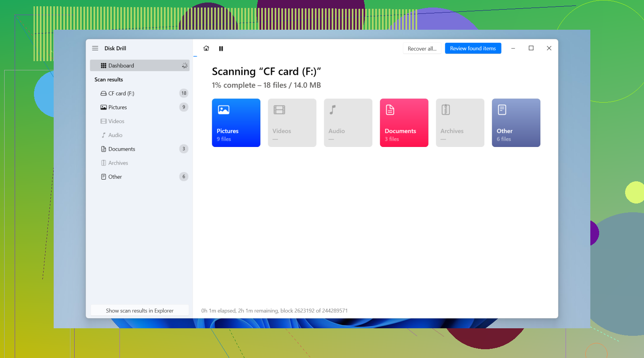
Task: Click the "1% complete – 18 files / 14.0 MB" text
Action: 266,85
